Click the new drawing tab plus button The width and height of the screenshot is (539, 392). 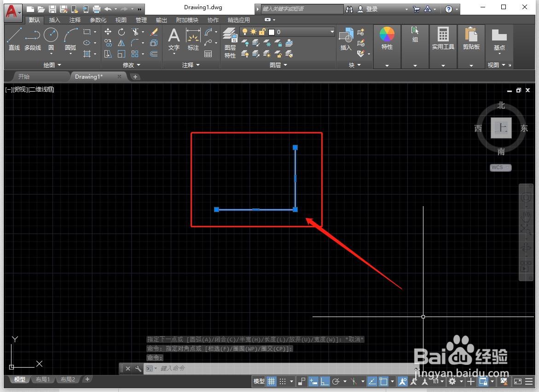tap(135, 77)
